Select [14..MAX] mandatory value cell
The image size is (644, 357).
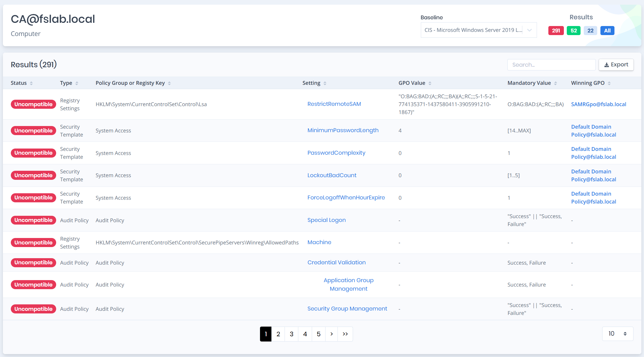tap(519, 131)
